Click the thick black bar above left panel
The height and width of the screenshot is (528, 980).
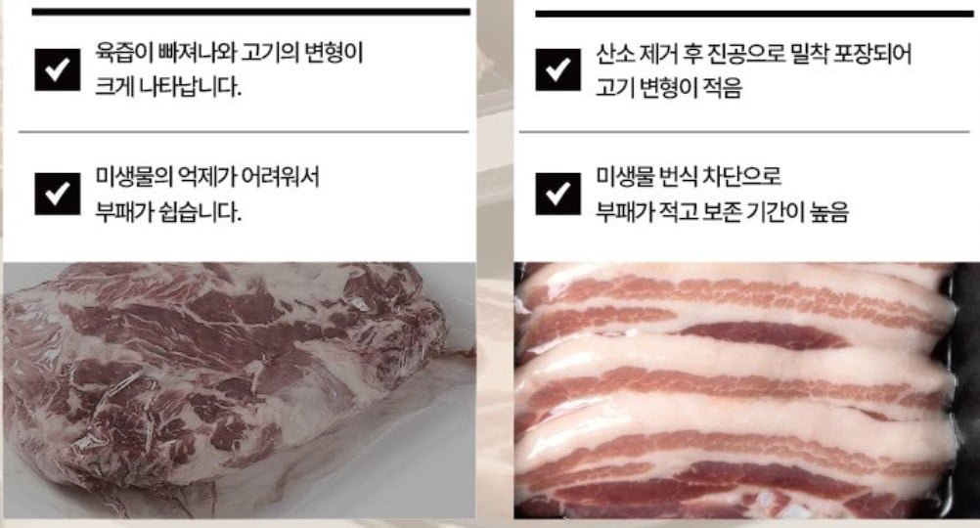250,12
